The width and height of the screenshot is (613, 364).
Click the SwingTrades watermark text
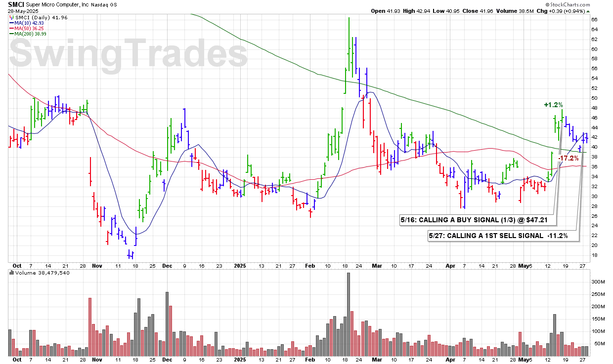(130, 54)
